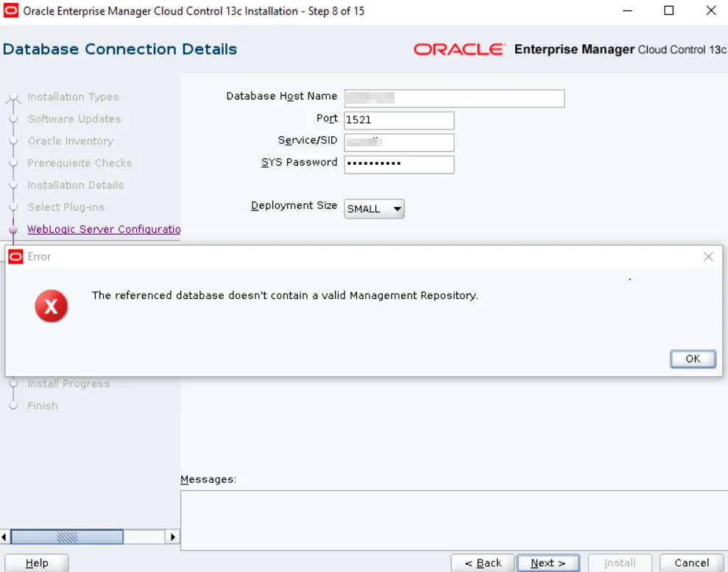This screenshot has width=728, height=572.
Task: Open the Deployment Size dropdown
Action: [375, 209]
